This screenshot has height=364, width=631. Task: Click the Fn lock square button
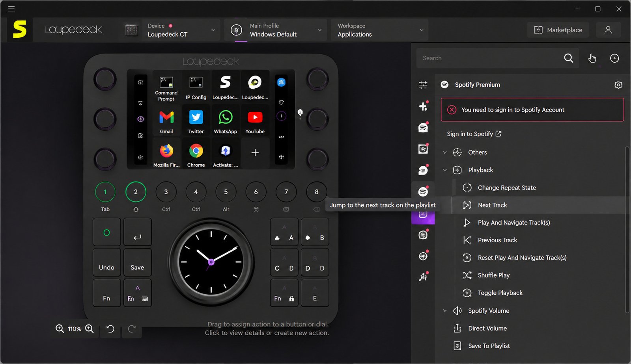pos(284,293)
